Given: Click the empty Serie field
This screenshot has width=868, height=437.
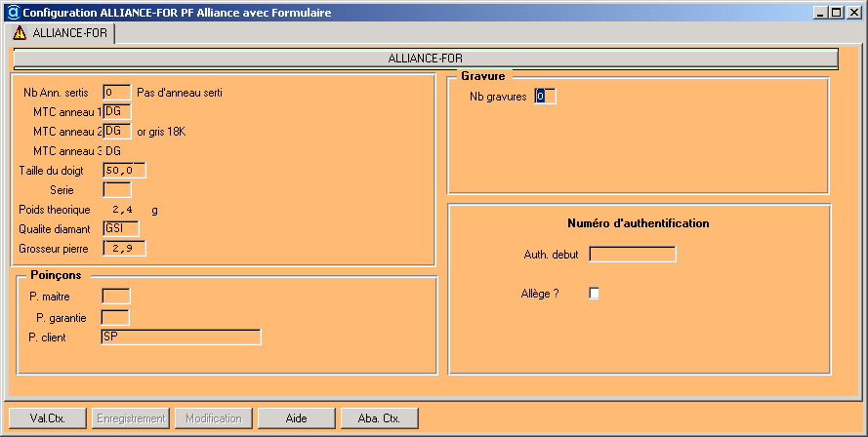Looking at the screenshot, I should [116, 190].
